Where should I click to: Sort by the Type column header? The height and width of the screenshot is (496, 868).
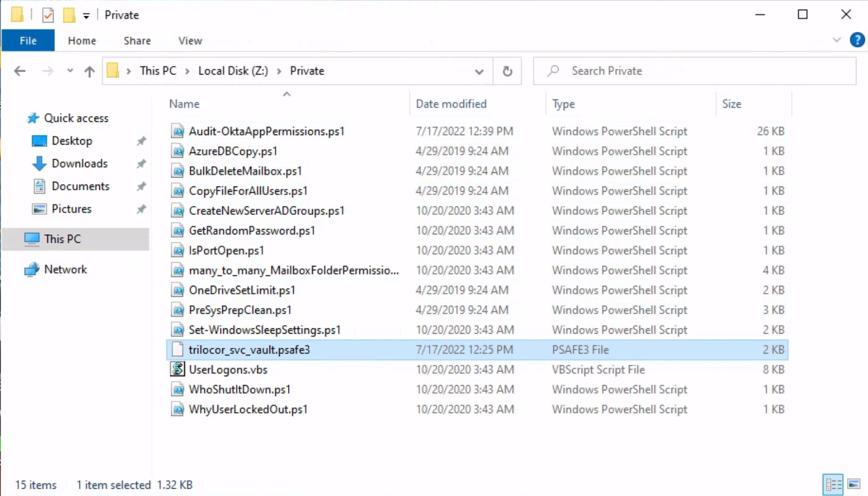point(563,104)
